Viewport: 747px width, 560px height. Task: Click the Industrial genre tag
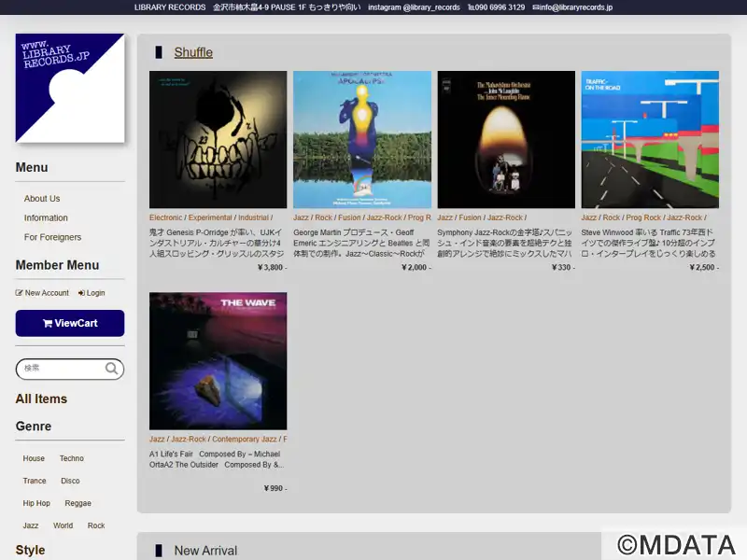(253, 217)
